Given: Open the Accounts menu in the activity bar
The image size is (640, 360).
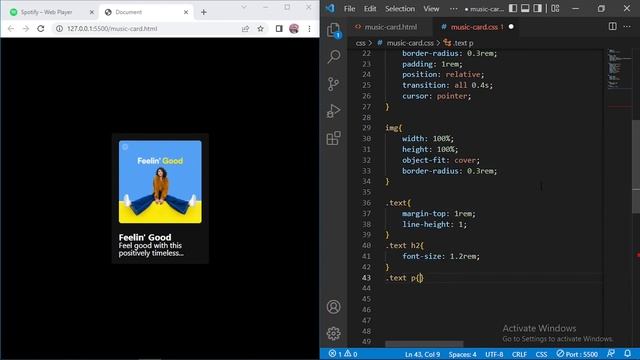Looking at the screenshot, I should tap(333, 307).
